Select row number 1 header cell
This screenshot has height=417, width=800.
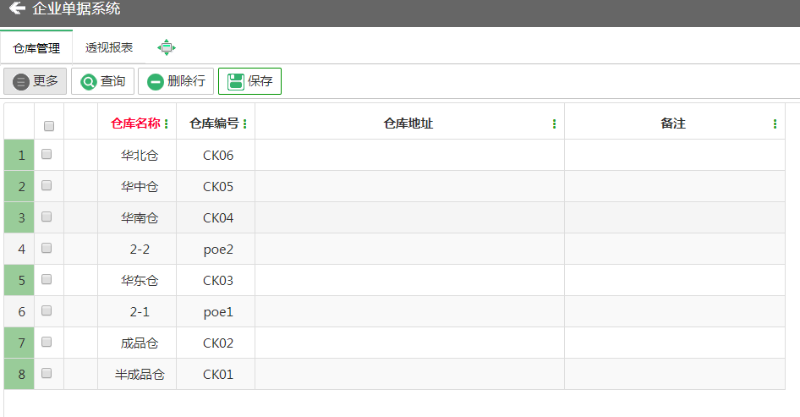[x=19, y=155]
